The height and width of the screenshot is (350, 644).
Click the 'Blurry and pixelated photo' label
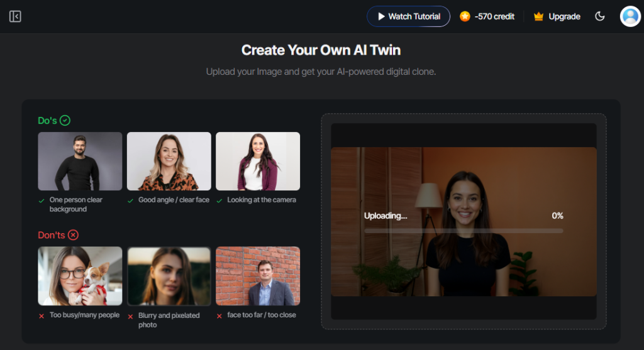coord(169,320)
